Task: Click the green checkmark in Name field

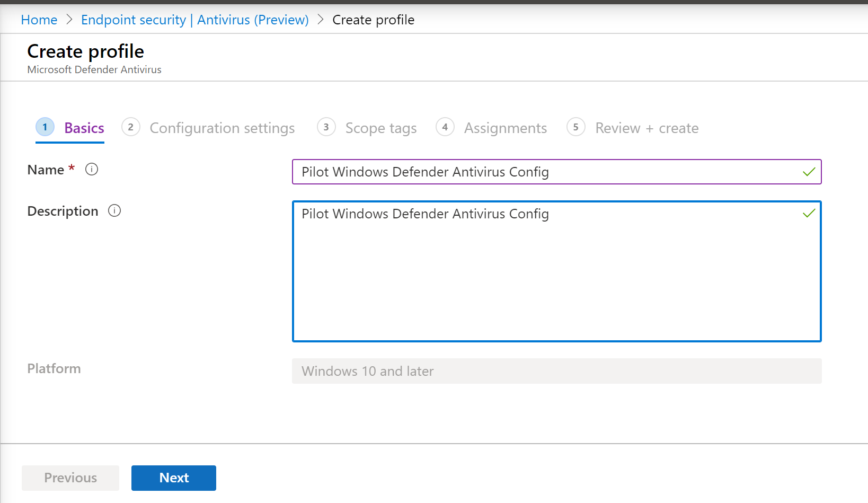Action: tap(809, 172)
